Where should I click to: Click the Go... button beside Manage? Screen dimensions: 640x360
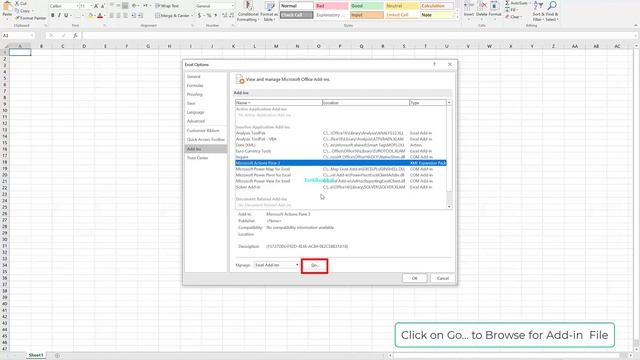pyautogui.click(x=314, y=266)
